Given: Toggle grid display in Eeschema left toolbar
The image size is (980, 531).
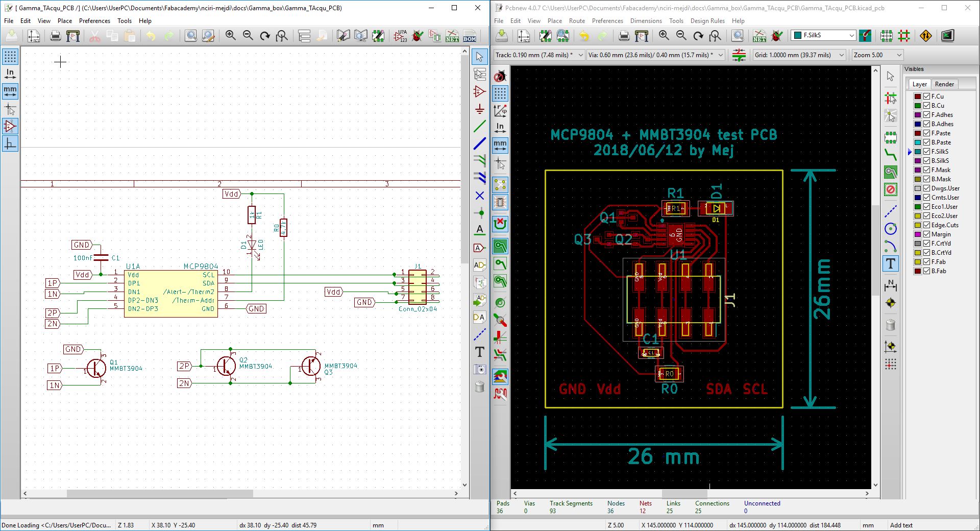Looking at the screenshot, I should click(x=10, y=57).
